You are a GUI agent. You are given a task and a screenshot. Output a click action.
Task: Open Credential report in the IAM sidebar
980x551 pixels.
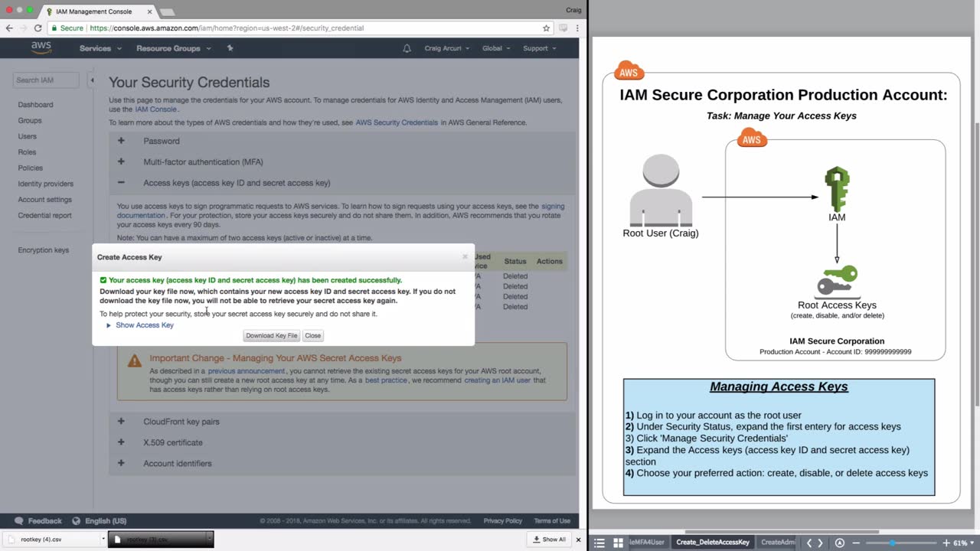pos(45,216)
